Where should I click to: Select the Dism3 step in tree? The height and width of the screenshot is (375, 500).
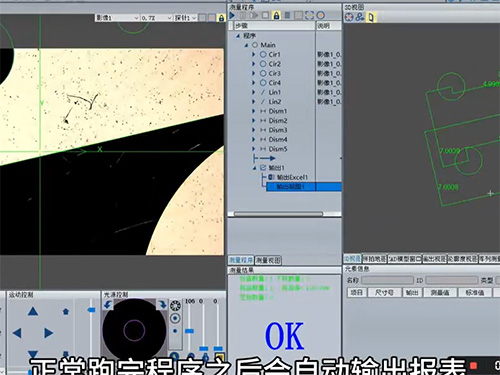(x=278, y=130)
